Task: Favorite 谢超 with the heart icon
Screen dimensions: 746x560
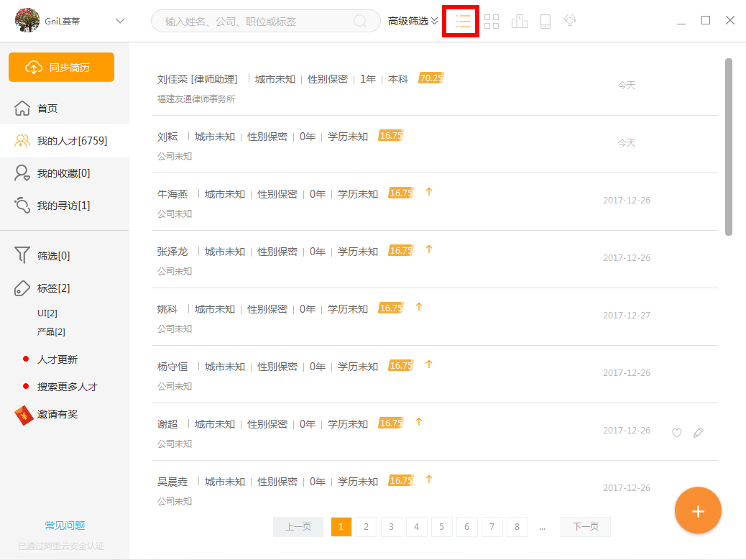Action: coord(676,433)
